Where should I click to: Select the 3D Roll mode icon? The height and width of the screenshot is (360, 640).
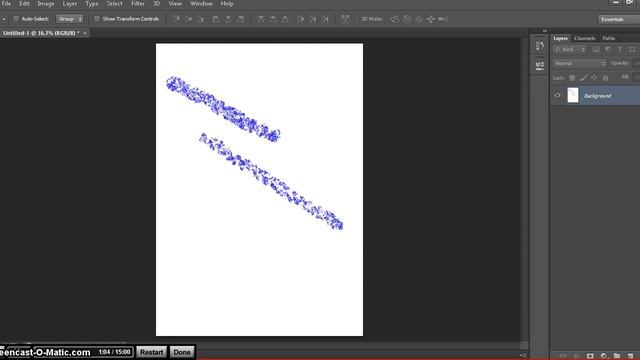pyautogui.click(x=407, y=19)
